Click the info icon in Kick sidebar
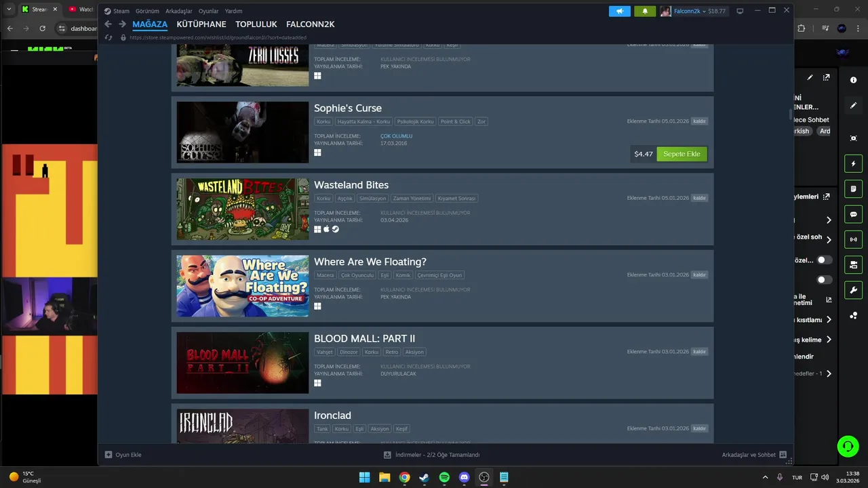 click(x=853, y=80)
